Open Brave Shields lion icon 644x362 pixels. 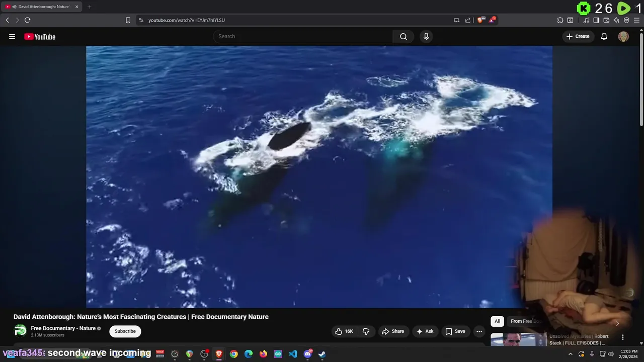point(481,20)
